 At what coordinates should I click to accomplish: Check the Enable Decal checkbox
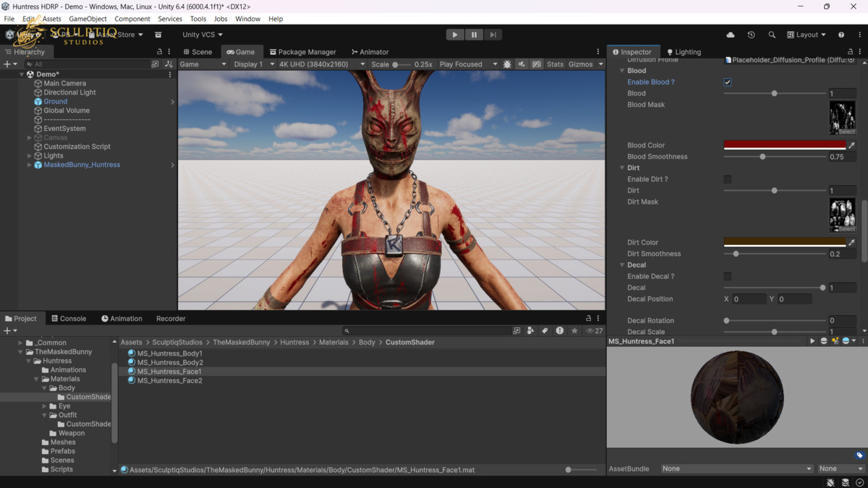(x=728, y=276)
